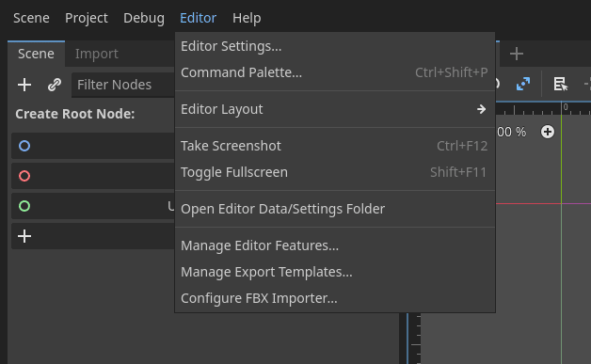
Task: Create a User Interface root node
Action: [93, 206]
